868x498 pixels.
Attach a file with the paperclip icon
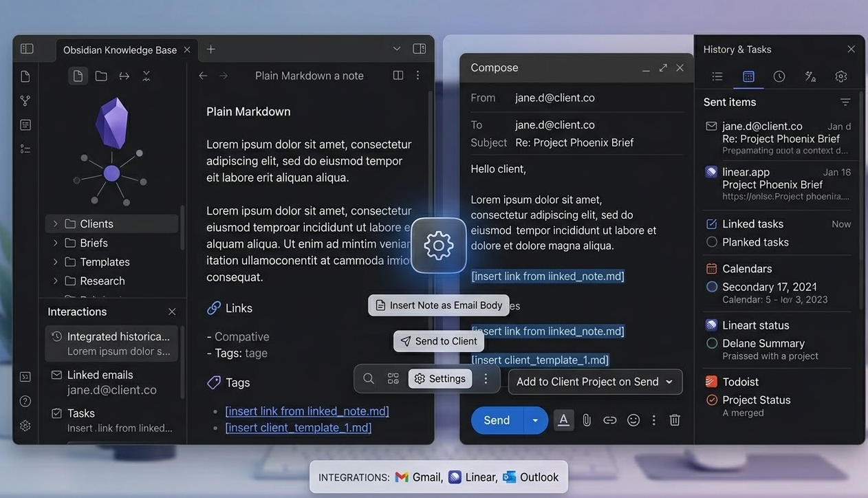click(587, 420)
